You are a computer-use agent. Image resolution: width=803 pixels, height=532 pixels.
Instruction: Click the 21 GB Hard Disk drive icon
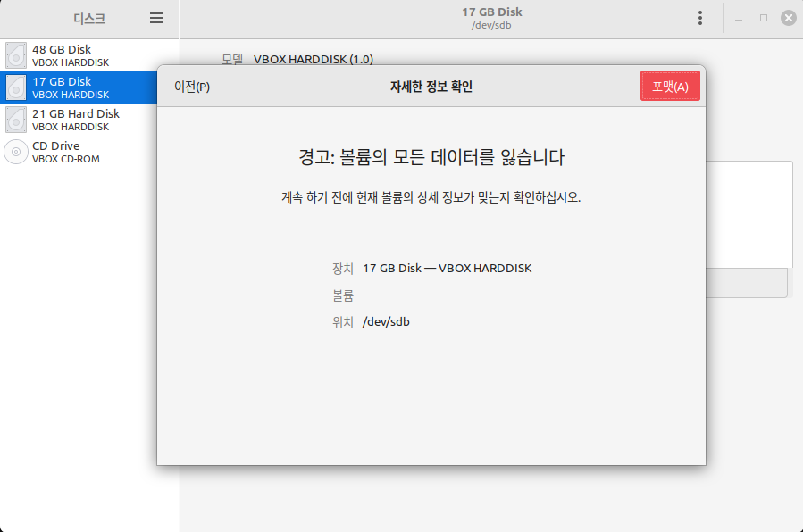coord(16,120)
